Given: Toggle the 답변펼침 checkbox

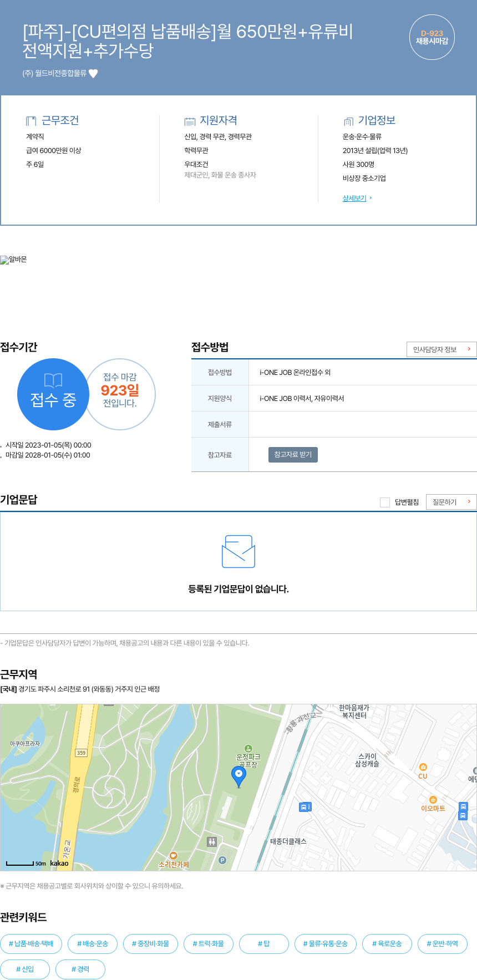Looking at the screenshot, I should (385, 502).
